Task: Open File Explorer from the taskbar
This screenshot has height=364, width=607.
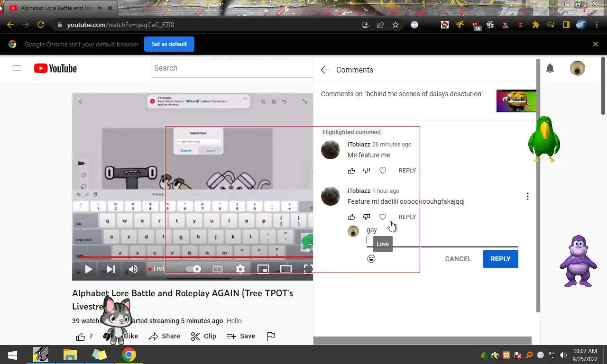Action: (x=70, y=355)
